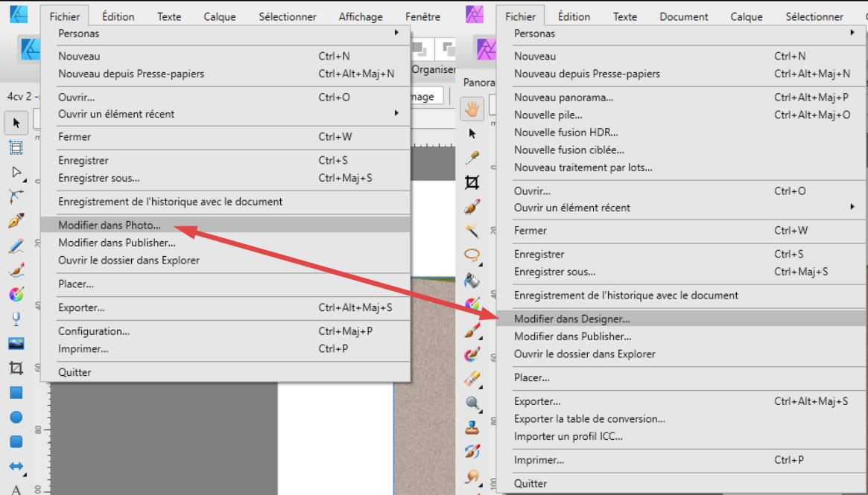Open the Édition menu in Affinity Designer
The height and width of the screenshot is (495, 868).
click(118, 16)
